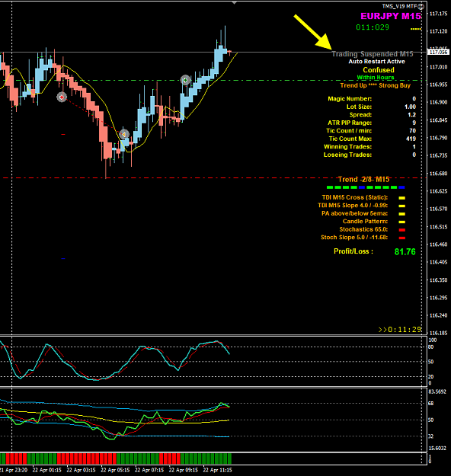Click the Loseing Trades label

347,155
